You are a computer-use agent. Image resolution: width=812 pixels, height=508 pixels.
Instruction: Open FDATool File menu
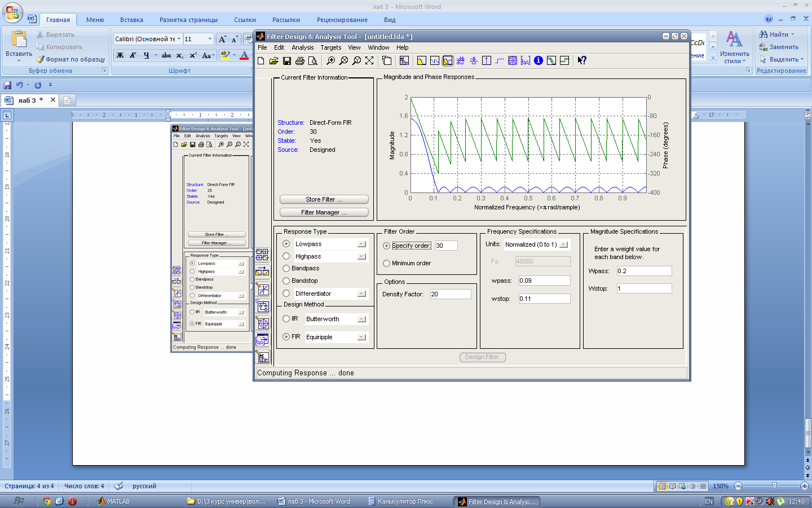tap(262, 47)
